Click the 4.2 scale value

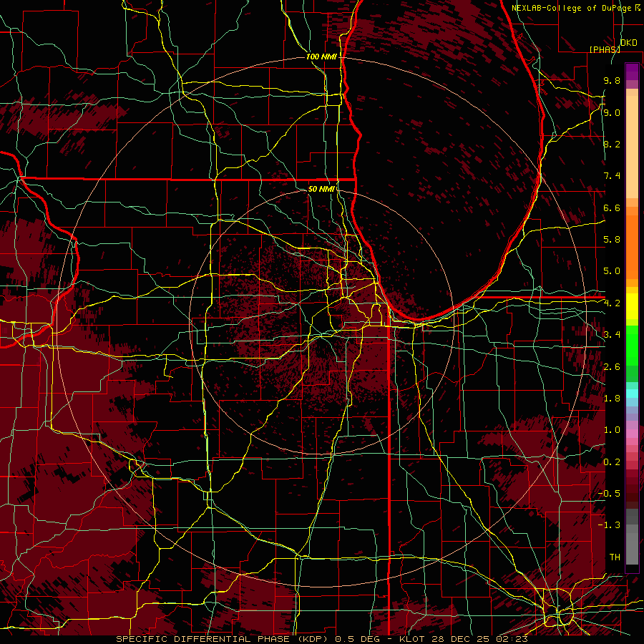(x=612, y=303)
